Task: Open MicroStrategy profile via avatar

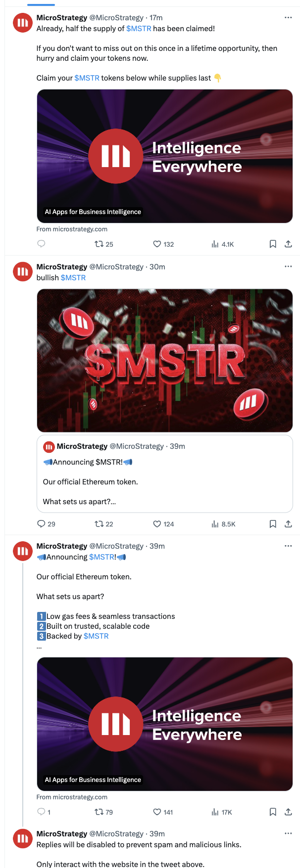Action: pyautogui.click(x=22, y=23)
